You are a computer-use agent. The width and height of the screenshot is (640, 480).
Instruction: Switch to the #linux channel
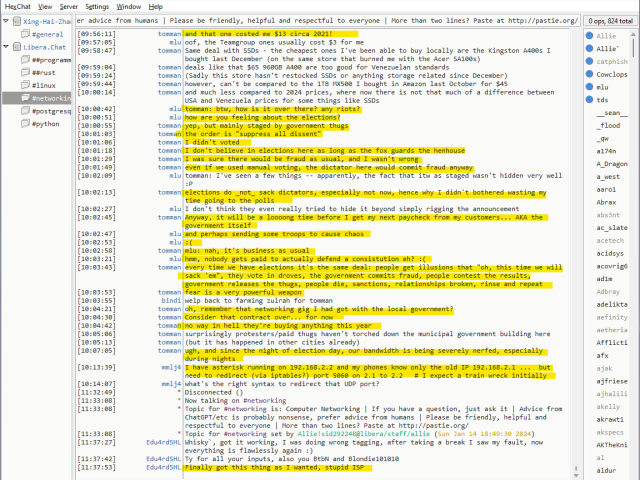[x=44, y=86]
